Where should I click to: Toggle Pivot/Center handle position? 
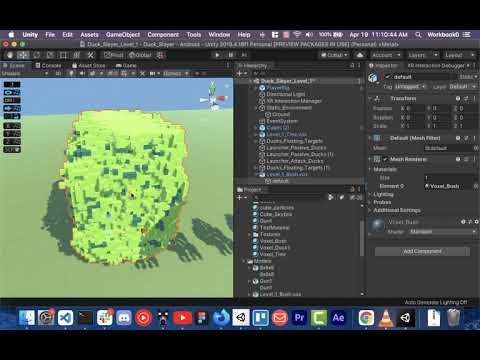pos(113,55)
